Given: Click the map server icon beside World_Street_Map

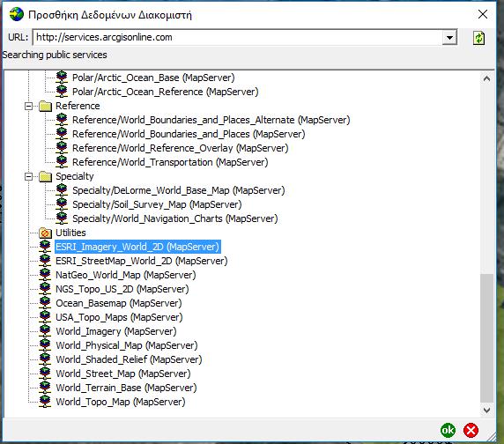Looking at the screenshot, I should tap(45, 373).
